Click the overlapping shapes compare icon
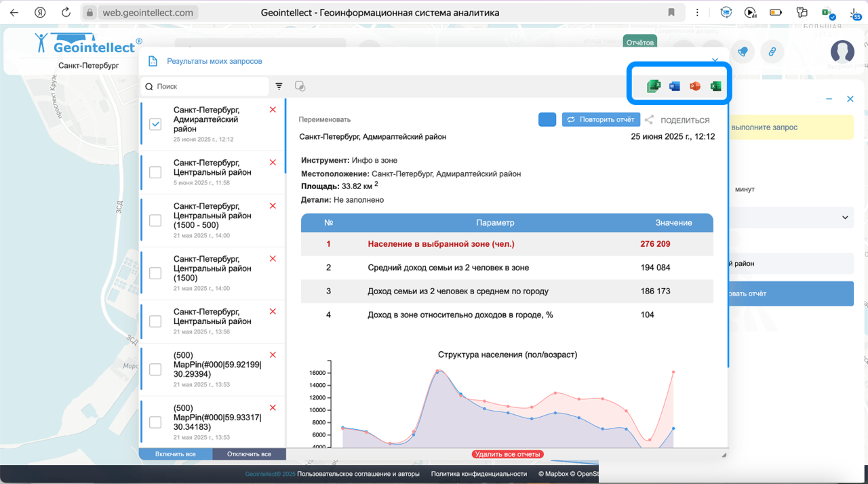Viewport: 868px width, 484px height. 300,87
